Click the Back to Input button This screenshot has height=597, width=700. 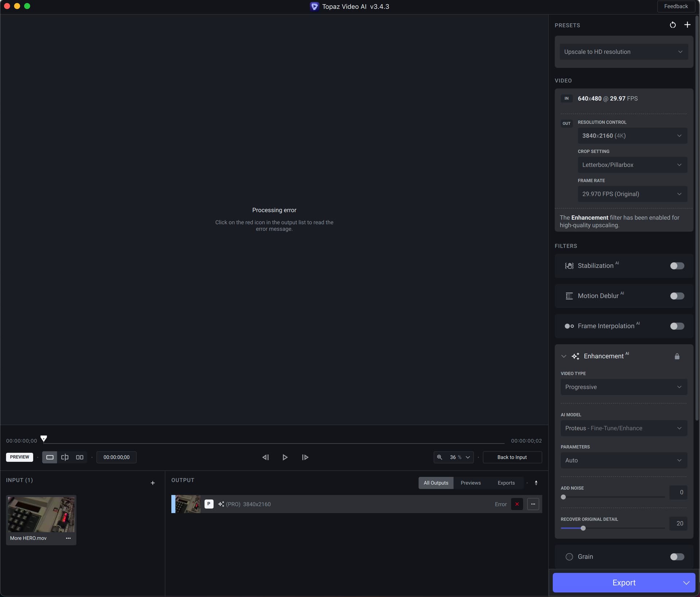[512, 457]
